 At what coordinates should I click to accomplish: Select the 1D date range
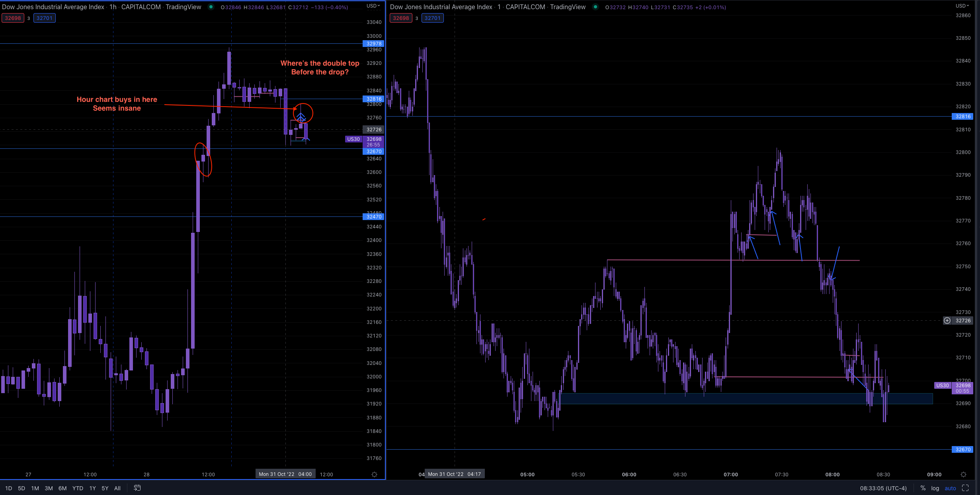coord(8,488)
